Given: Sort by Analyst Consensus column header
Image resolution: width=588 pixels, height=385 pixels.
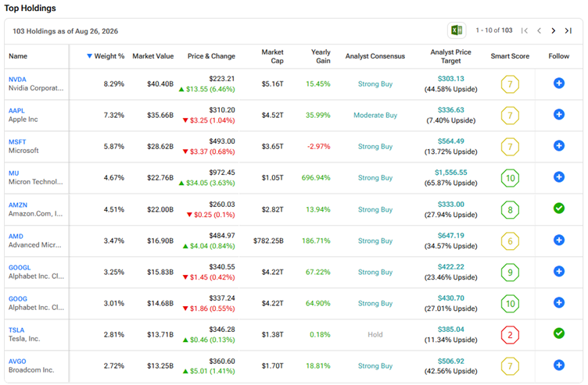Looking at the screenshot, I should (375, 56).
